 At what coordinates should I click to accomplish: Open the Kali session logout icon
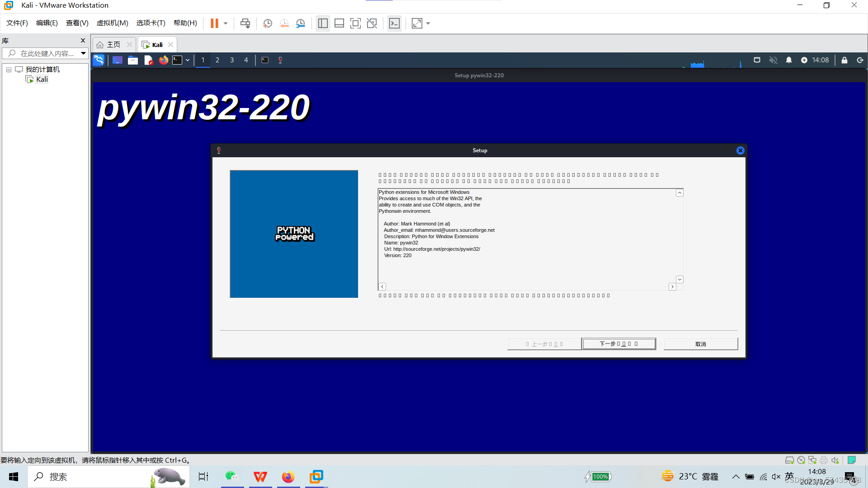point(860,60)
